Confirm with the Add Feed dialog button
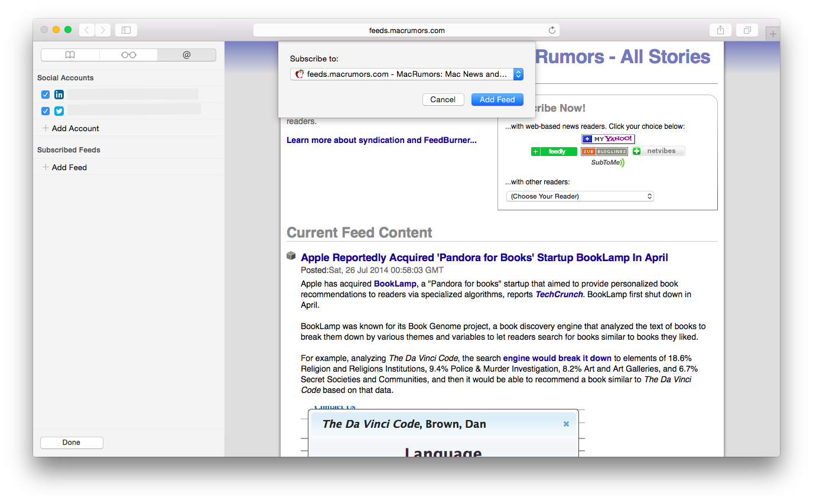 pos(497,100)
